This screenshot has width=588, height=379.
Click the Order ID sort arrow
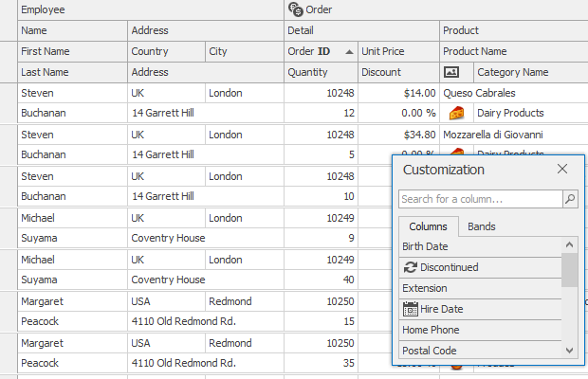click(x=349, y=52)
